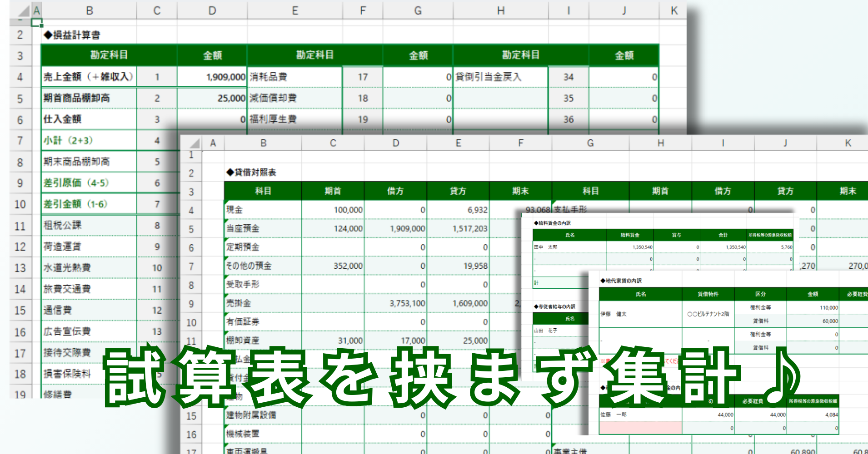Select the 伊藤 健太 name cell
Viewport: 868px width, 454px height.
coord(640,314)
